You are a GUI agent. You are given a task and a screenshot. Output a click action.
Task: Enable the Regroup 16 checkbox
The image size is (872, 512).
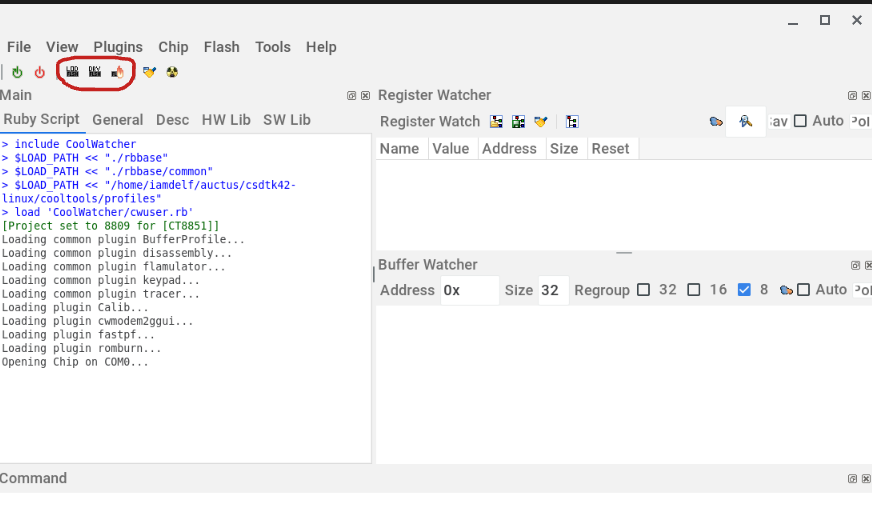(x=694, y=290)
